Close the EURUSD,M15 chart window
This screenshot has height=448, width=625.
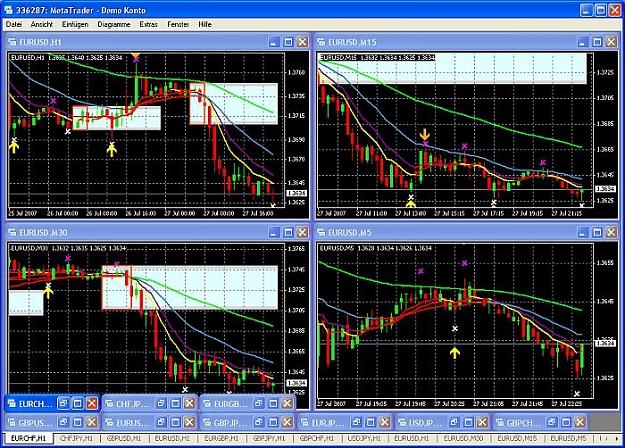[x=611, y=42]
